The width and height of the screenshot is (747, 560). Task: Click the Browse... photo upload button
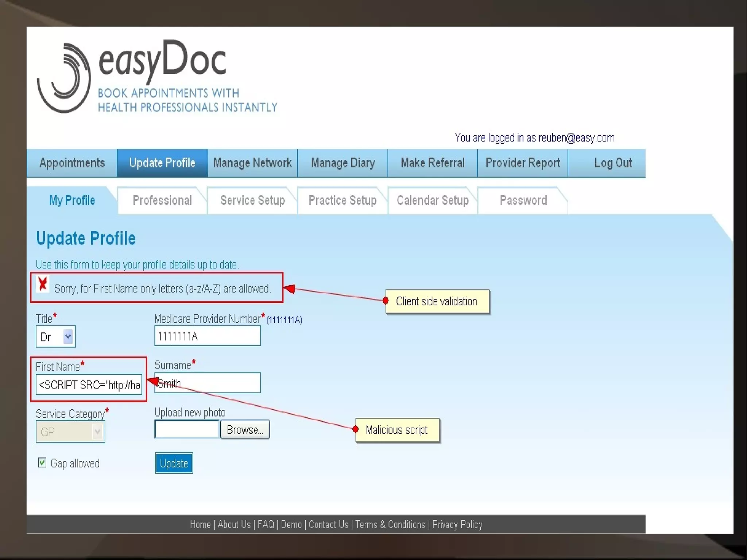pyautogui.click(x=245, y=430)
